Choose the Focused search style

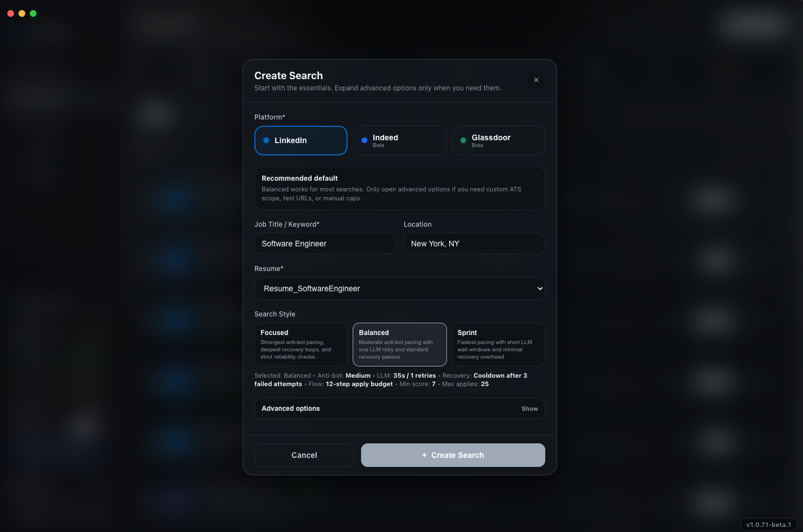coord(301,344)
